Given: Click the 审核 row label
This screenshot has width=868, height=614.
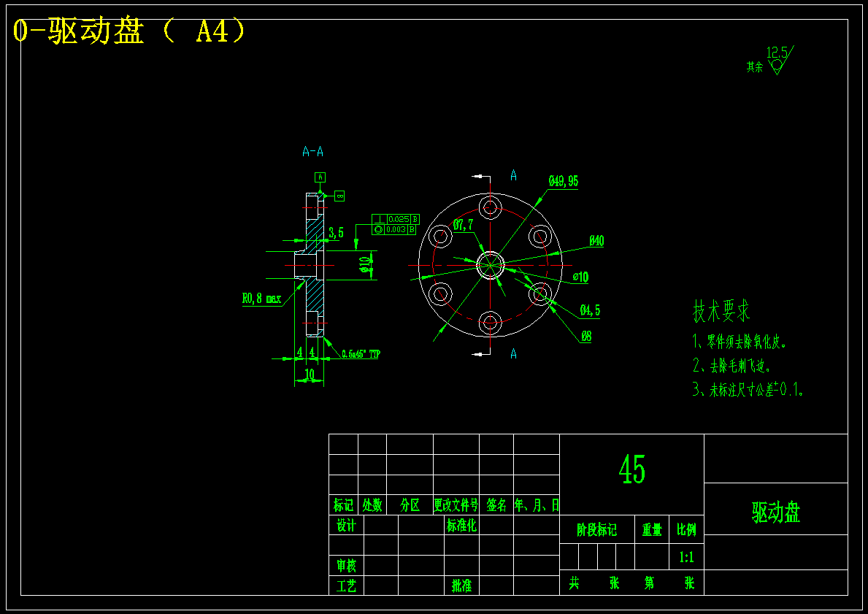Looking at the screenshot, I should [347, 565].
